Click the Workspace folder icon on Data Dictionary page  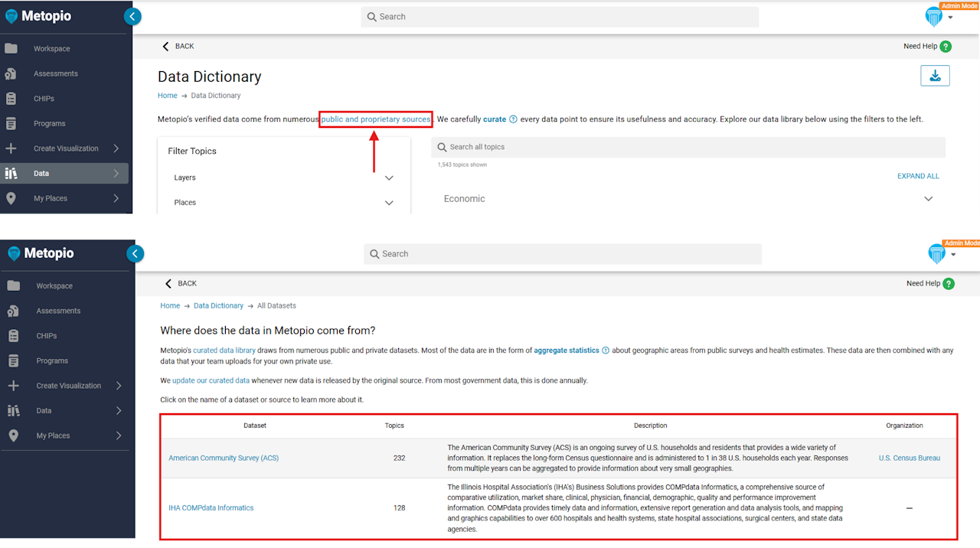(x=11, y=48)
